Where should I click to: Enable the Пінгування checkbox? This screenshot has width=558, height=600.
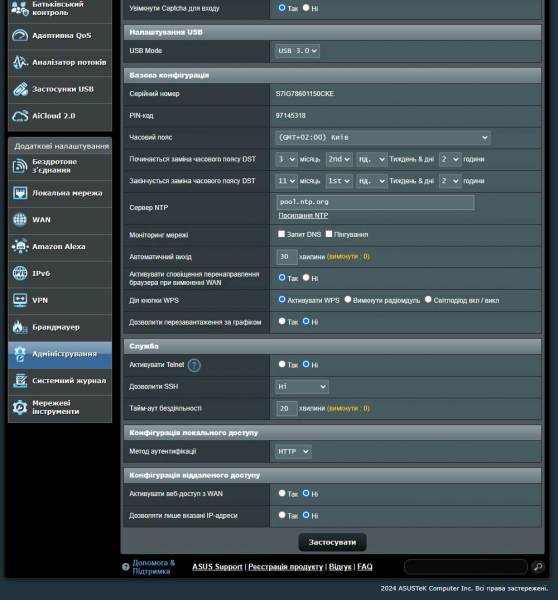click(x=329, y=234)
